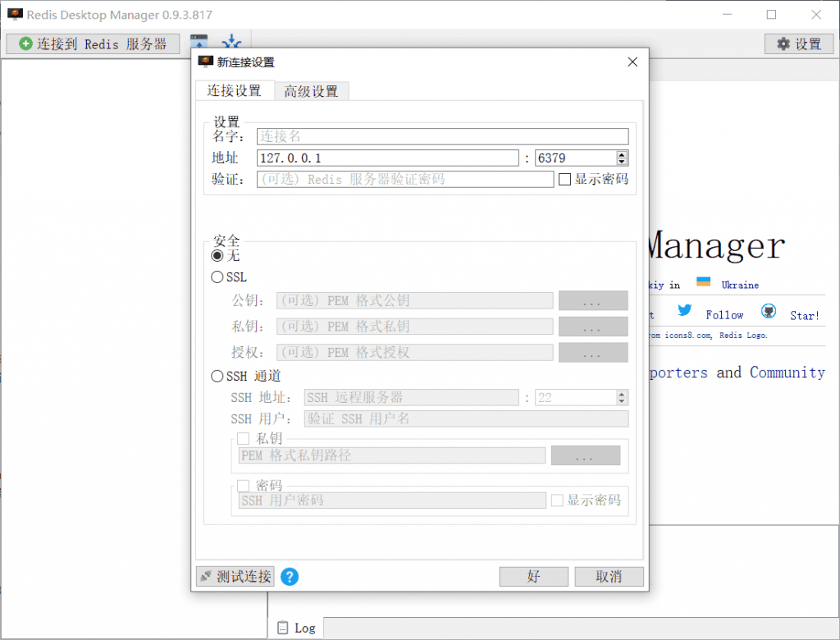Decrease the SSH port 22 with down arrow
Viewport: 840px width, 640px height.
tap(622, 401)
